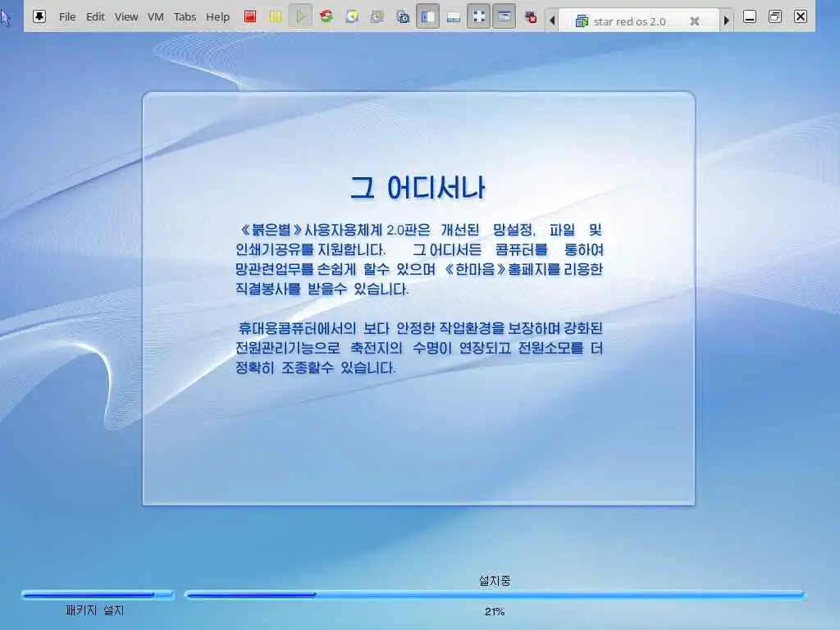Image resolution: width=840 pixels, height=630 pixels.
Task: Click the '21%' progress percentage text
Action: point(495,611)
